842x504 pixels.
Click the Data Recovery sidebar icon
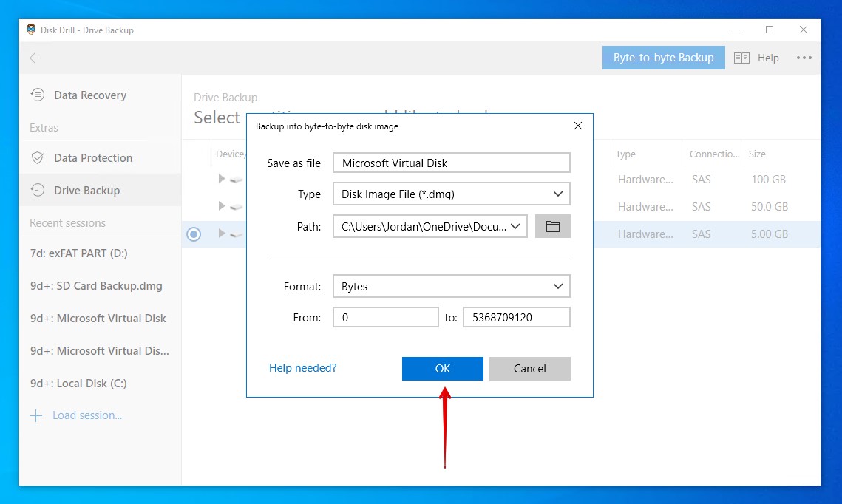[38, 95]
